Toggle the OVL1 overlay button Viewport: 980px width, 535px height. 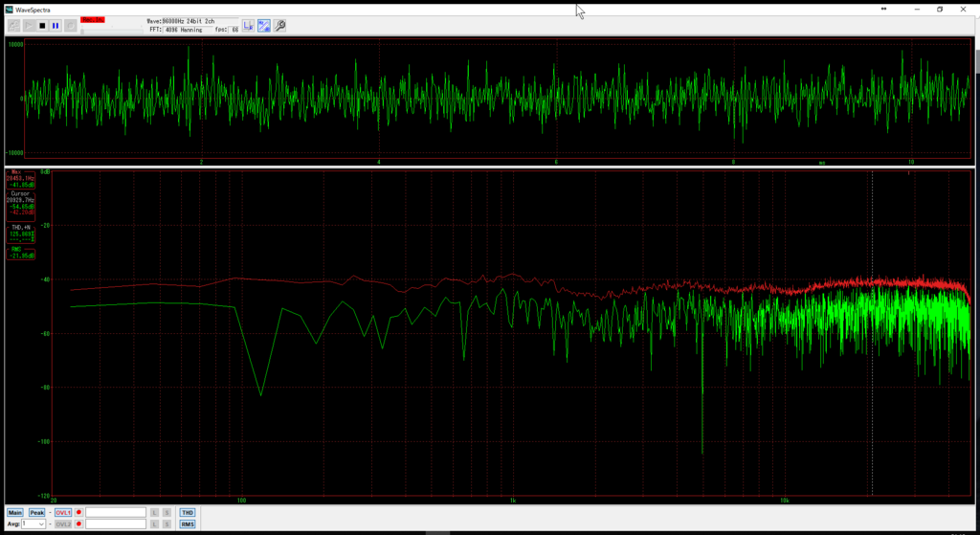point(63,512)
